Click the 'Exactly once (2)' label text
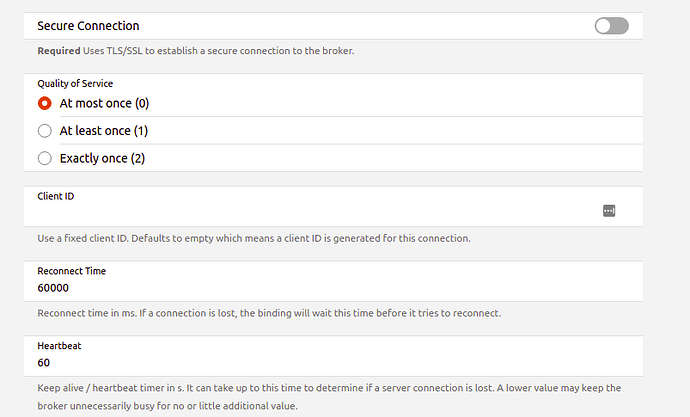The height and width of the screenshot is (417, 690). (x=102, y=158)
